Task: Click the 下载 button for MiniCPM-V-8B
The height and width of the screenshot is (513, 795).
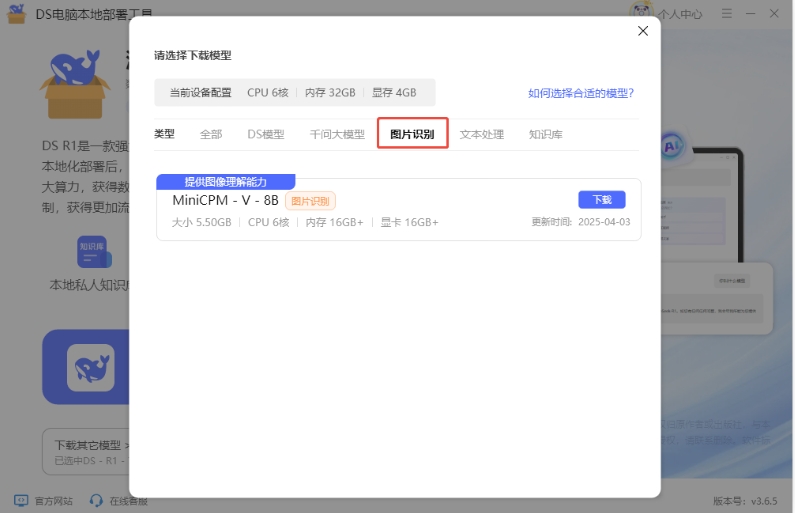Action: click(602, 200)
